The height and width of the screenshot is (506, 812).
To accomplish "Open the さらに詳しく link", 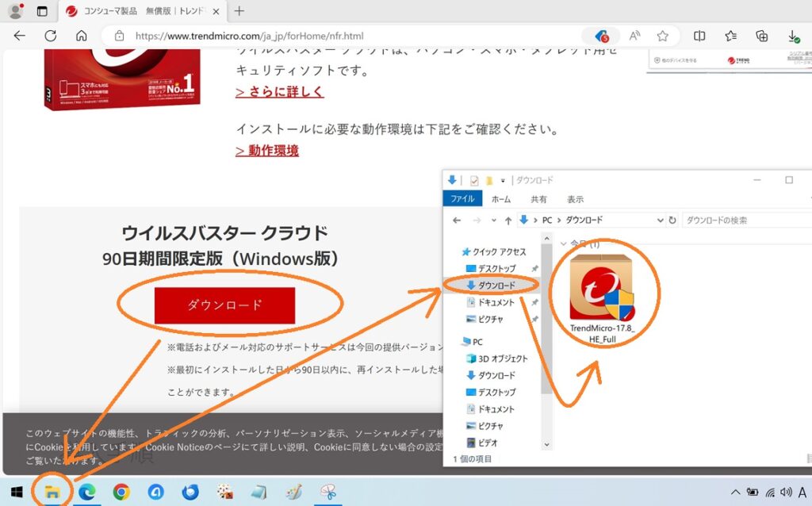I will click(279, 91).
